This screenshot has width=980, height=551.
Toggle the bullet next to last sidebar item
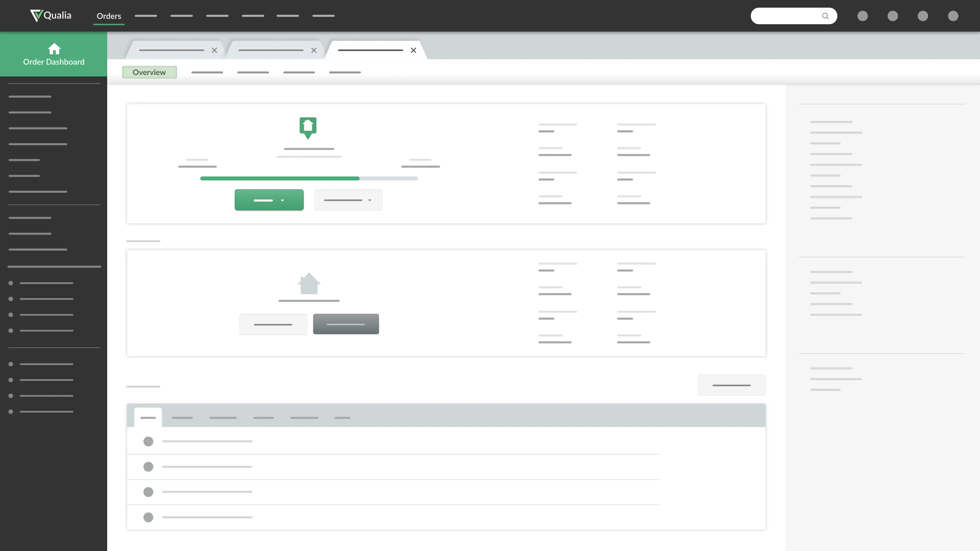[11, 411]
